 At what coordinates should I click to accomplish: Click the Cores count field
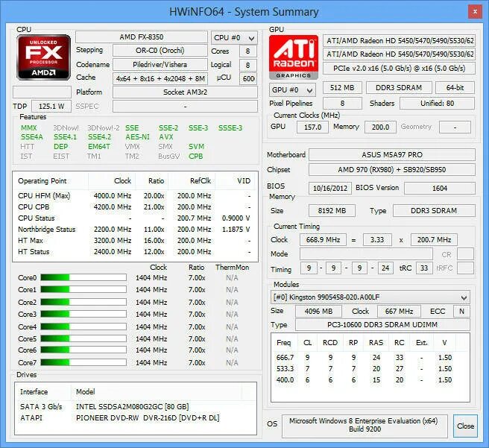[x=248, y=51]
